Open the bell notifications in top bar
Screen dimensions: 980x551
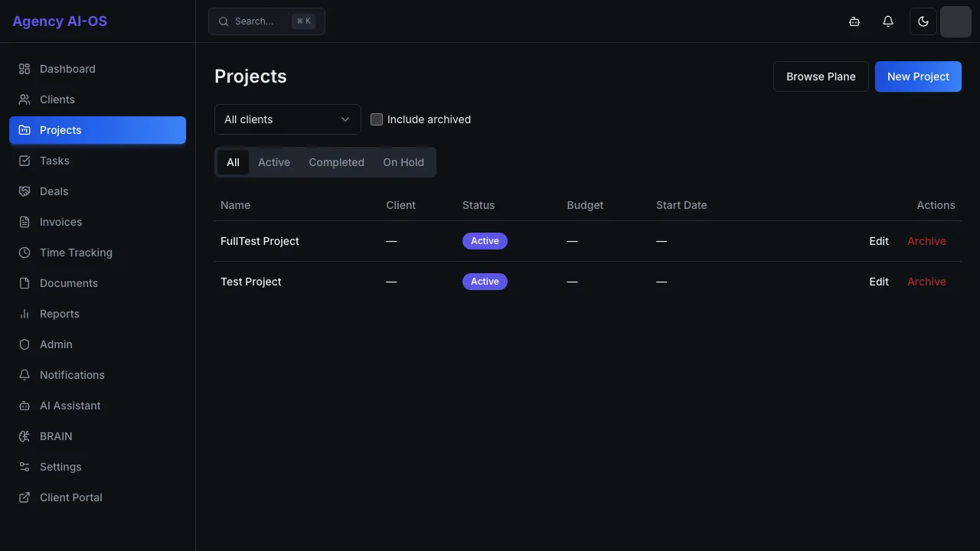tap(888, 21)
